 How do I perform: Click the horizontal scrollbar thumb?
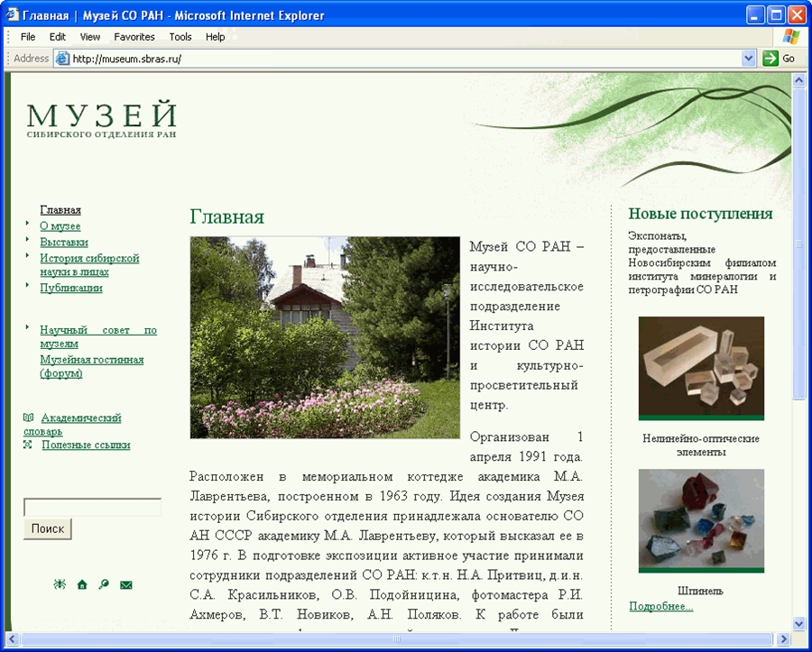click(x=396, y=638)
